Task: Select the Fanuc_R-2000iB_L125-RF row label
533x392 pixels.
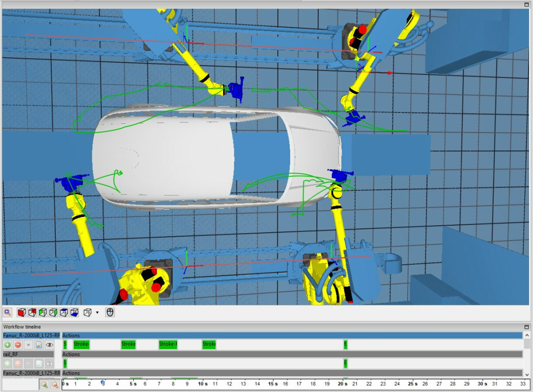Action: (x=31, y=335)
